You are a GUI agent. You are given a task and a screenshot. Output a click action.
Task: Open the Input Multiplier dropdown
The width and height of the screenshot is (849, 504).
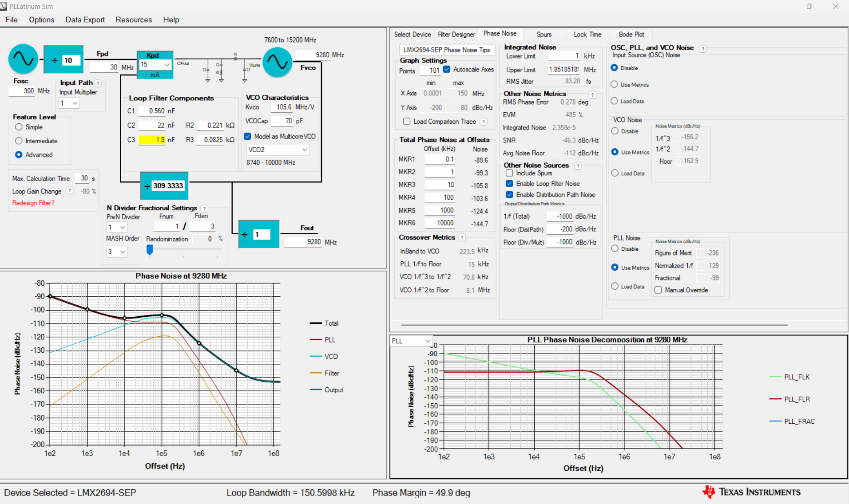click(69, 103)
